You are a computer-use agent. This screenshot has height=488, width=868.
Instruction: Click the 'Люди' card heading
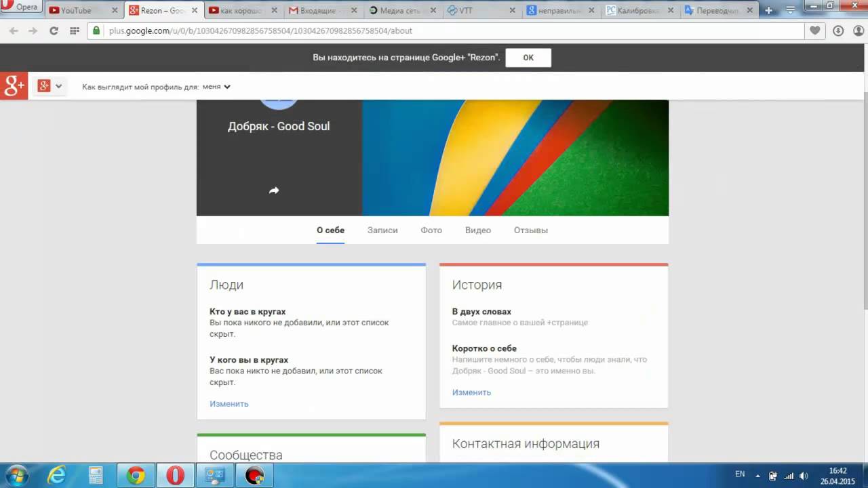(x=226, y=285)
